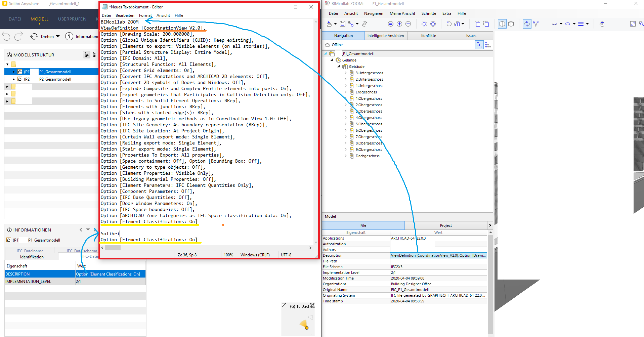
Task: Toggle the perspective cube view in BIMcollab
Action: pyautogui.click(x=511, y=24)
